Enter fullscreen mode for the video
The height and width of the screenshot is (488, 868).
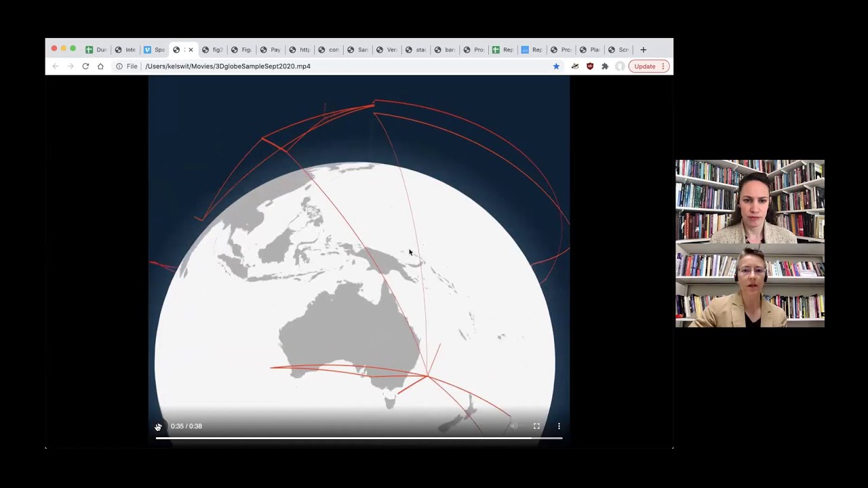(536, 426)
